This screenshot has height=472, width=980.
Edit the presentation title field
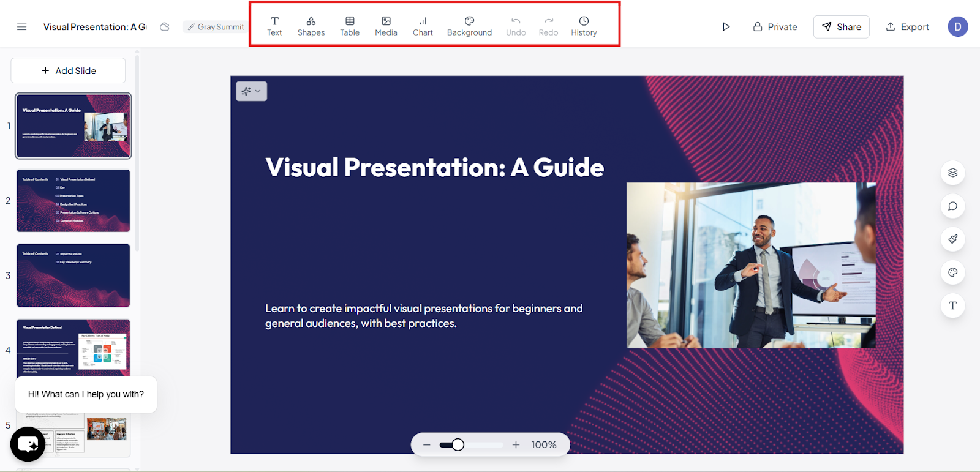[95, 27]
